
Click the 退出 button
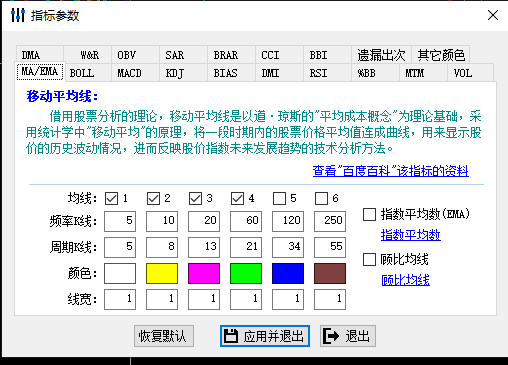(x=348, y=336)
